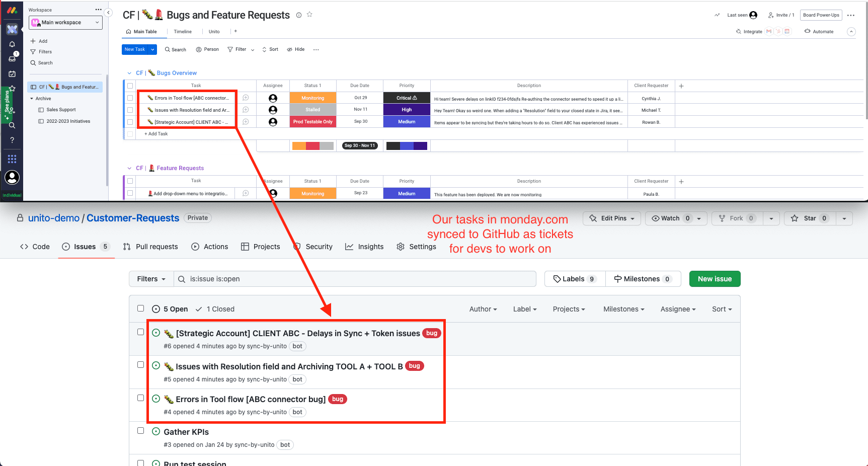The image size is (868, 466).
Task: Open the GitHub Filters dropdown
Action: [151, 279]
